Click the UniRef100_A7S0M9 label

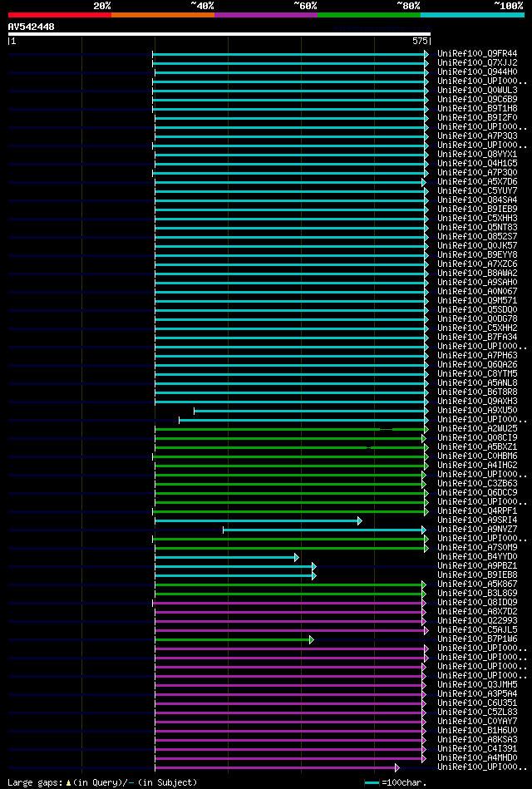pos(477,548)
